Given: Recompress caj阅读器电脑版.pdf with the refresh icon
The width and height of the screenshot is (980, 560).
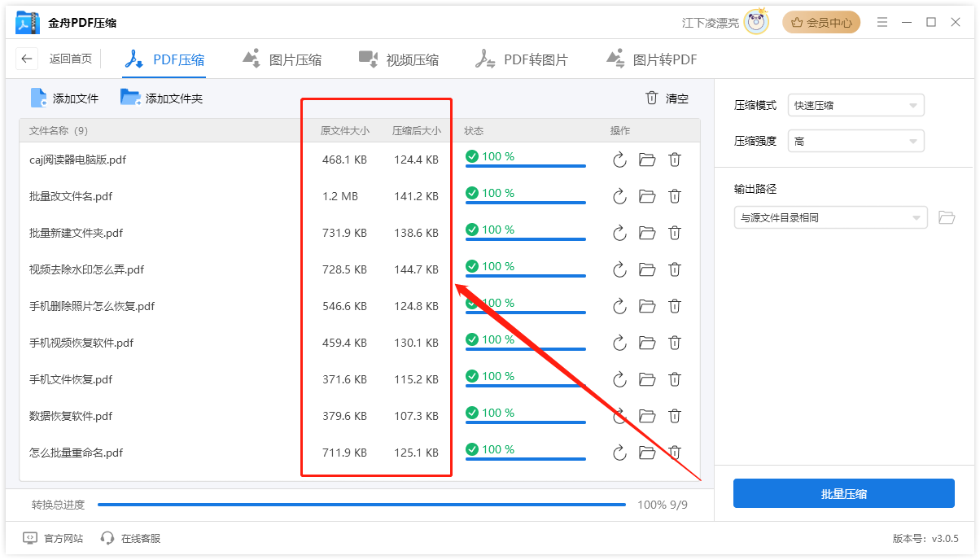Looking at the screenshot, I should pos(619,160).
